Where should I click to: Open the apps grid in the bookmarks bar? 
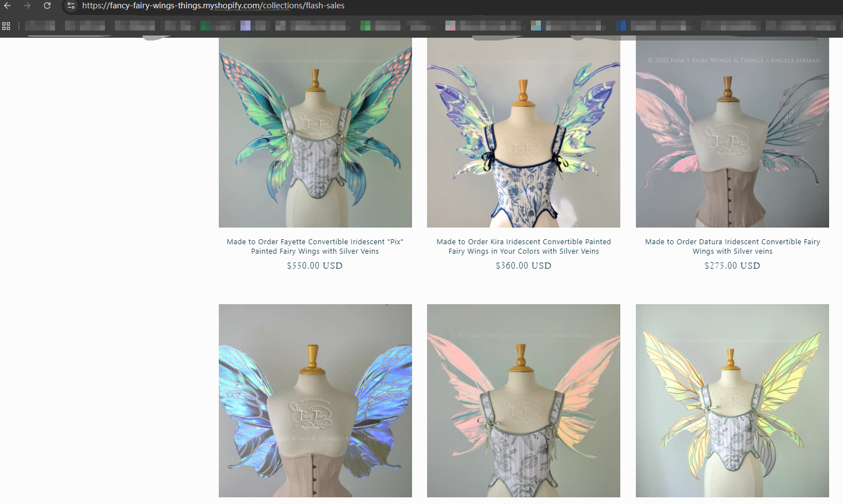pos(6,26)
